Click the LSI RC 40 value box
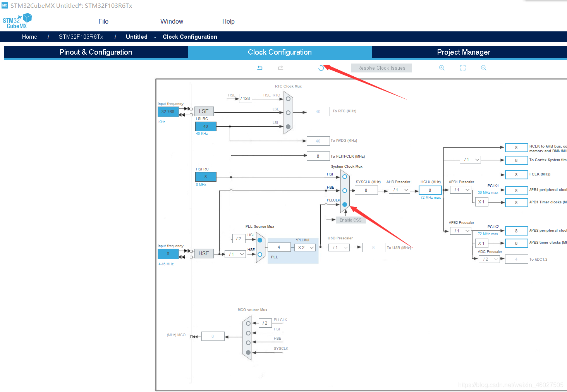This screenshot has width=567, height=392. pos(206,126)
